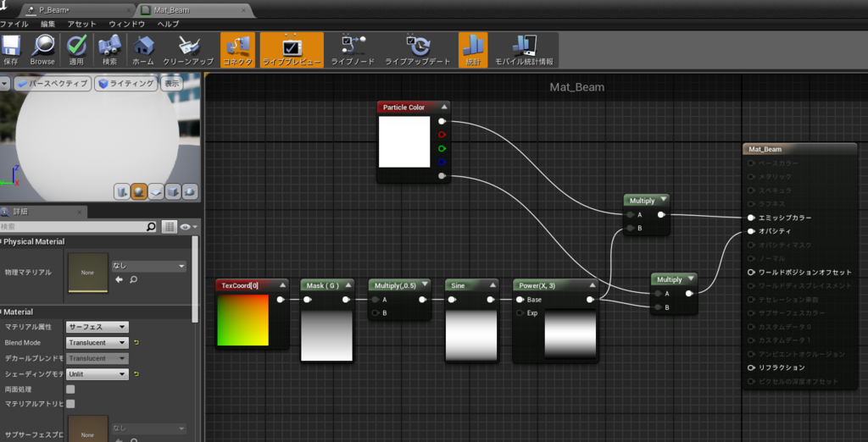The width and height of the screenshot is (868, 442).
Task: Click 検索 search field in details
Action: pyautogui.click(x=73, y=227)
